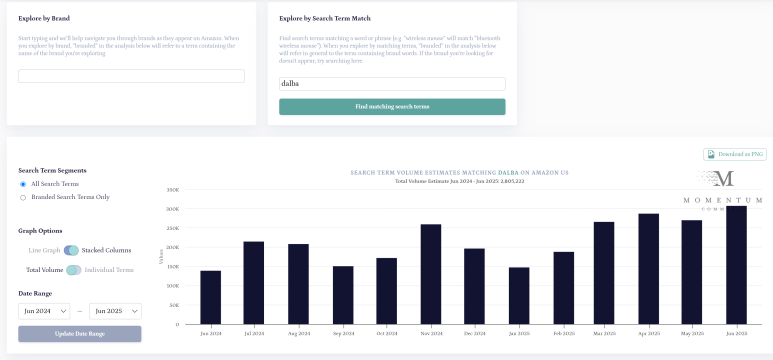This screenshot has height=360, width=773.
Task: Toggle Total Volume / Individual Terms switch
Action: click(73, 270)
